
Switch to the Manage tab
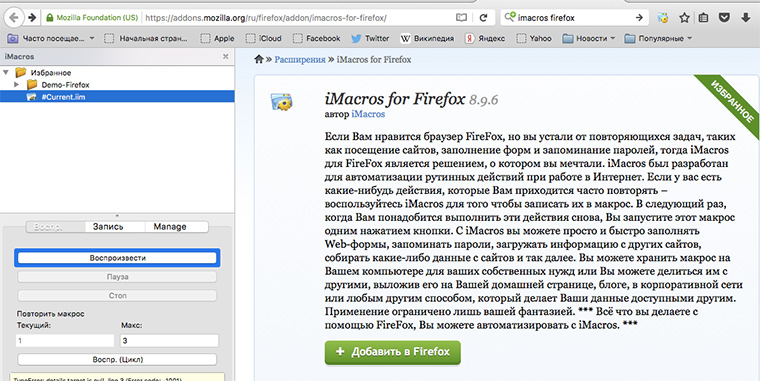[176, 227]
